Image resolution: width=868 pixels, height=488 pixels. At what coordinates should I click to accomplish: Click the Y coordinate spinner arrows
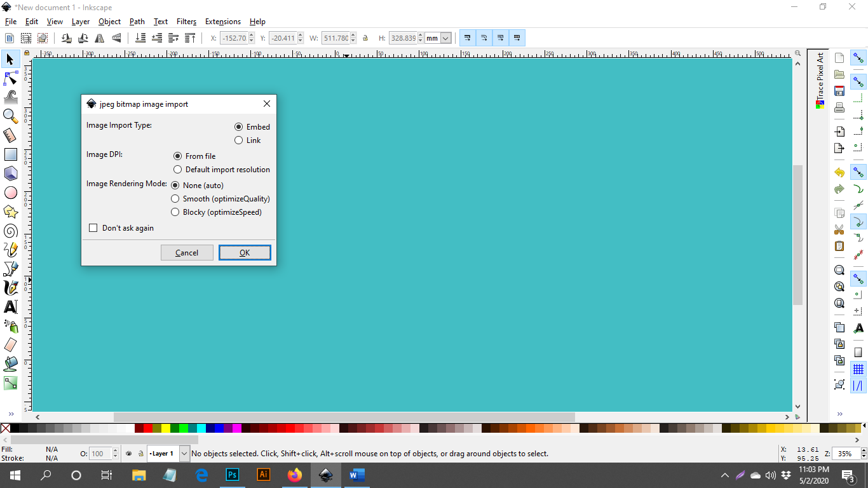pos(301,38)
